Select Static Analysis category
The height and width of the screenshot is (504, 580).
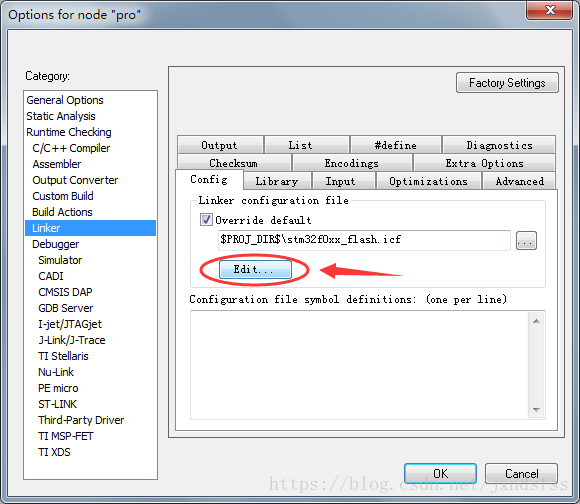61,116
